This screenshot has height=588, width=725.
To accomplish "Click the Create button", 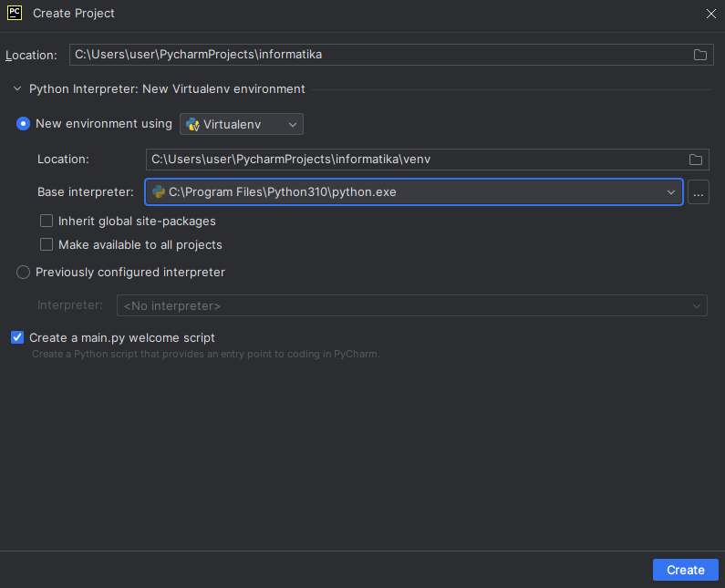I will pyautogui.click(x=685, y=570).
